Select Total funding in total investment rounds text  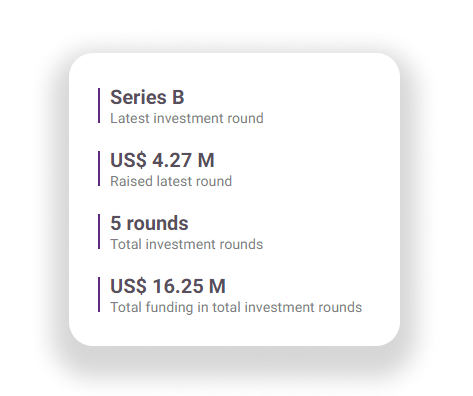tap(236, 307)
